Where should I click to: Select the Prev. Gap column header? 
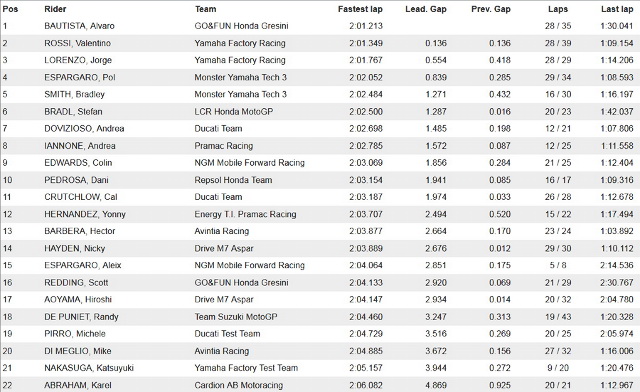pyautogui.click(x=491, y=9)
